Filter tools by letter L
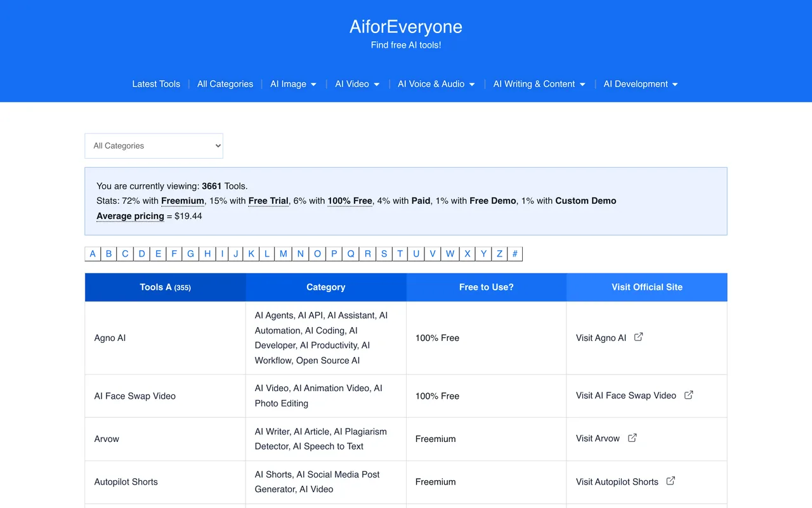 tap(267, 254)
